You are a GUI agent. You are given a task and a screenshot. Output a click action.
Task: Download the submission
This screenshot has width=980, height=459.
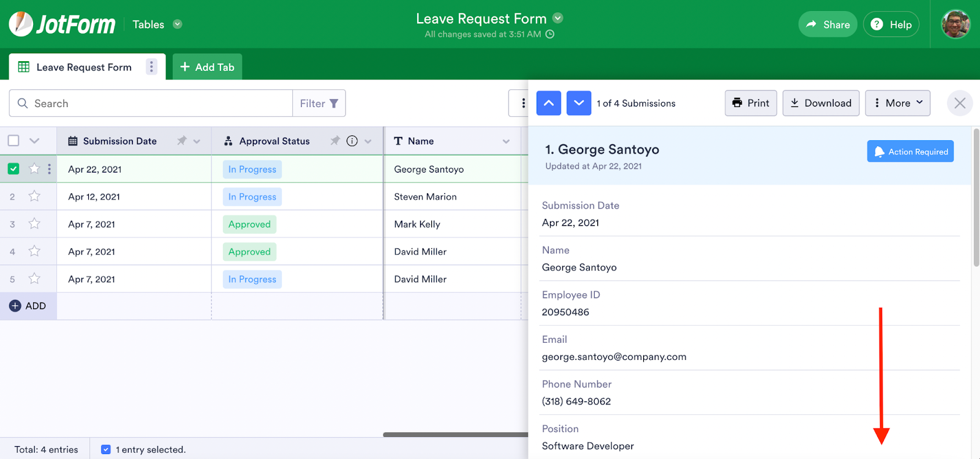click(x=821, y=103)
